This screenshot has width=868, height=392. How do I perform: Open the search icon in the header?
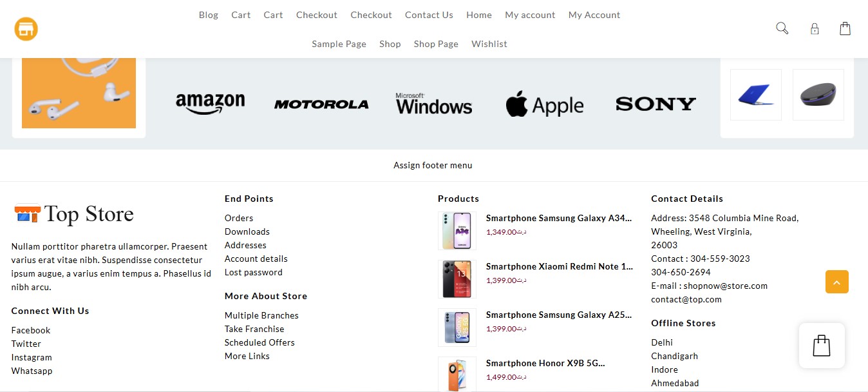click(x=782, y=28)
